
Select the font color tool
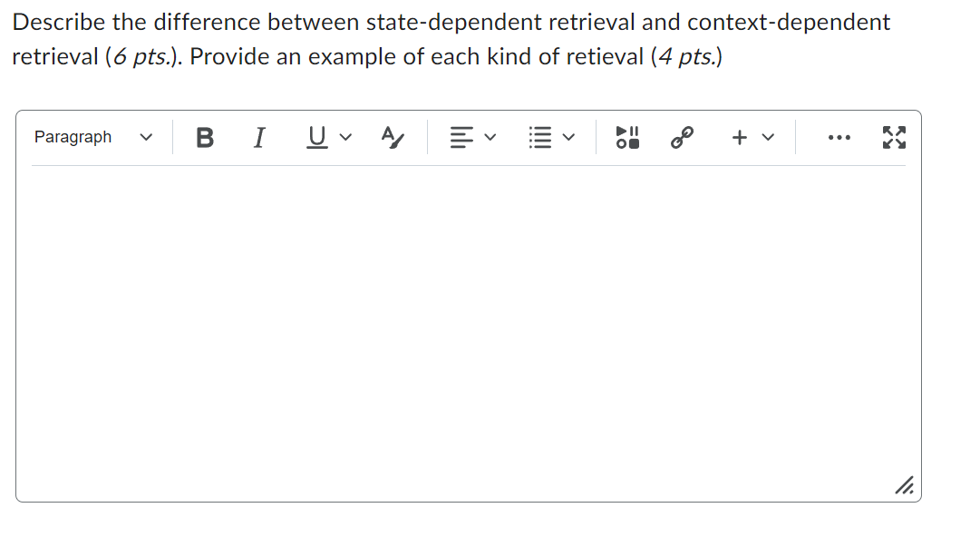392,137
